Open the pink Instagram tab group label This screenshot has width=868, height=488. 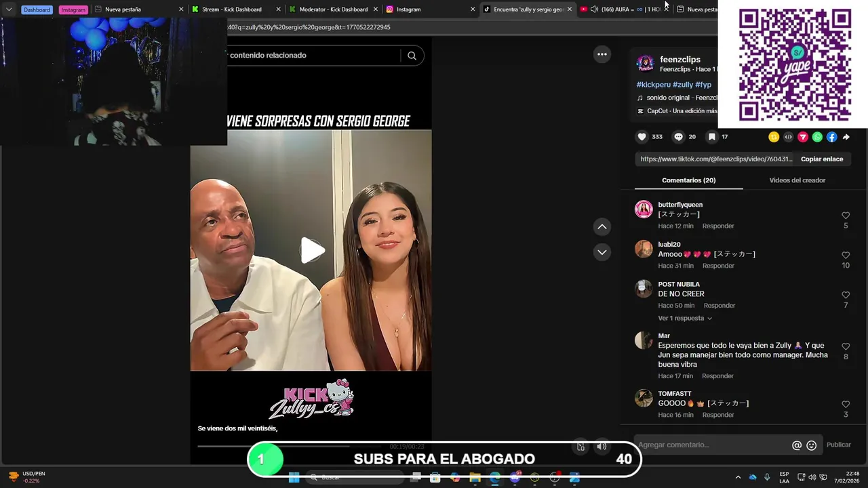click(73, 9)
